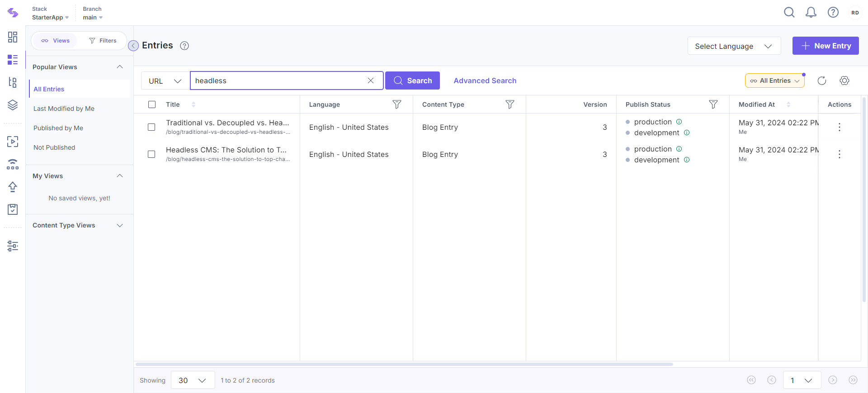Open the Settings sliders sidebar icon

[x=13, y=246]
